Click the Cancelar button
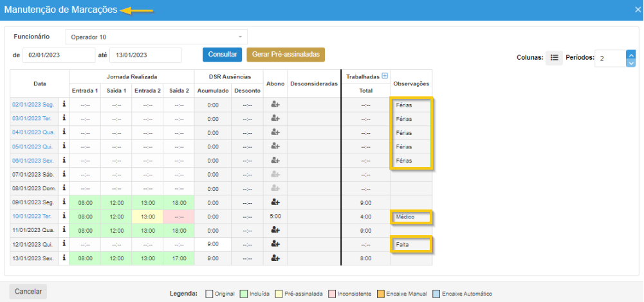Screen dimensions: 644x302 click(28, 292)
